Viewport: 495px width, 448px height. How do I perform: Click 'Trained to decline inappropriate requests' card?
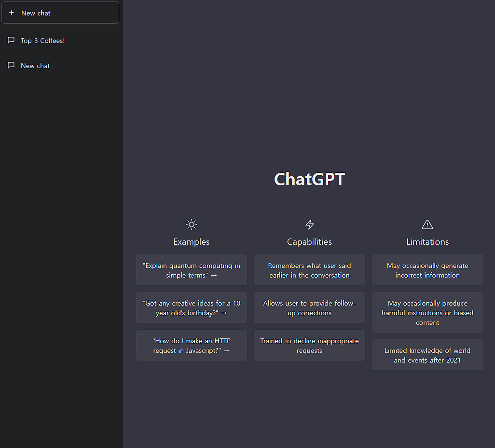(309, 345)
